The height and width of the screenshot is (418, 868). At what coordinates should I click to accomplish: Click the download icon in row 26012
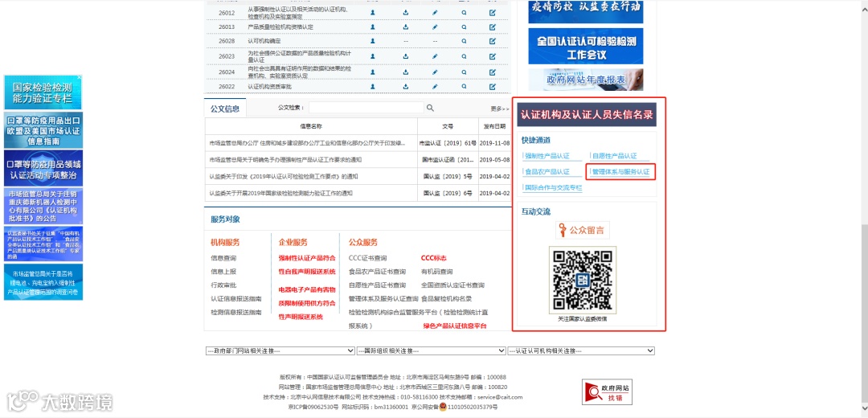click(x=406, y=11)
